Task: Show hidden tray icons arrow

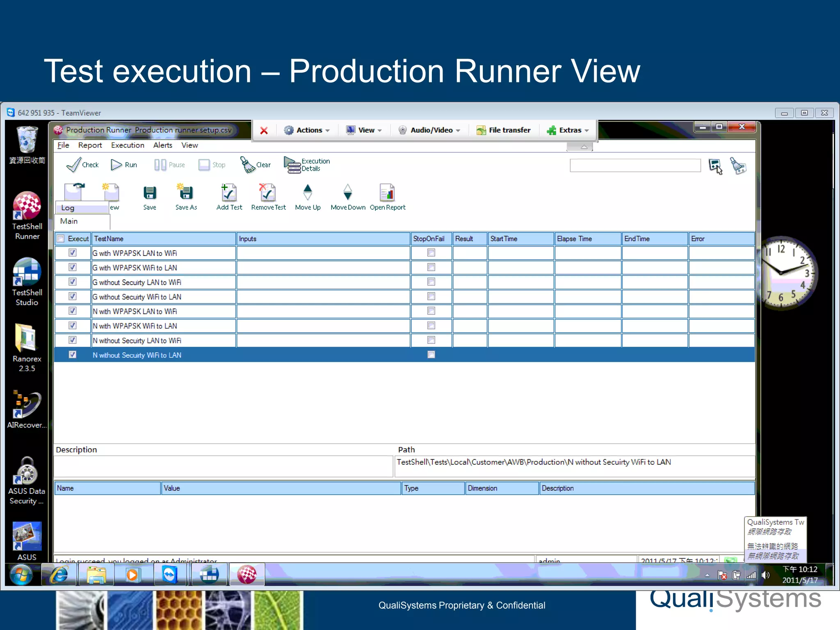Action: [707, 575]
